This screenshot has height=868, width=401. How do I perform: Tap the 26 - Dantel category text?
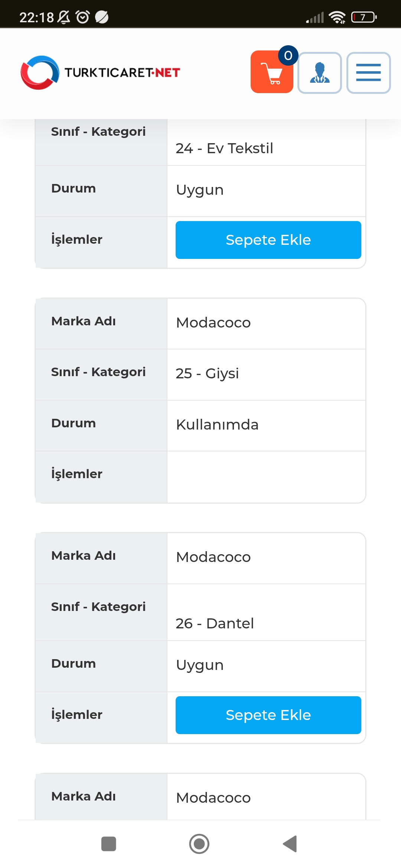pyautogui.click(x=215, y=624)
